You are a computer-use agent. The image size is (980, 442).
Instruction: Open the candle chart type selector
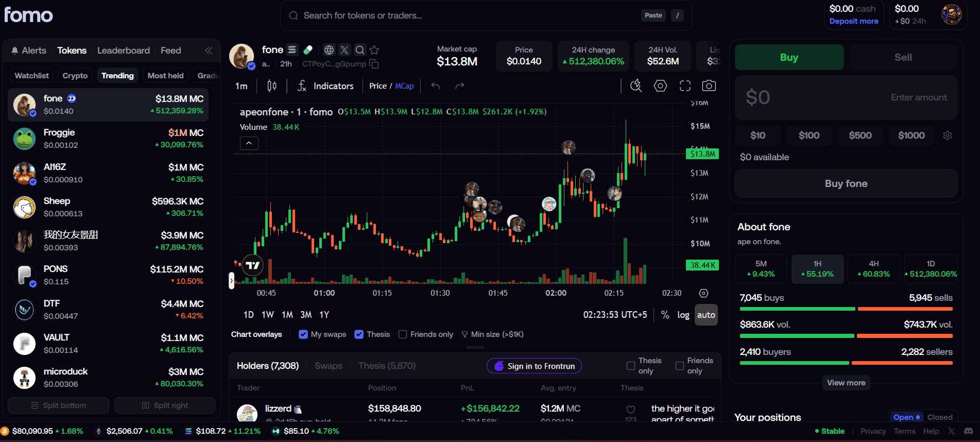(x=272, y=86)
